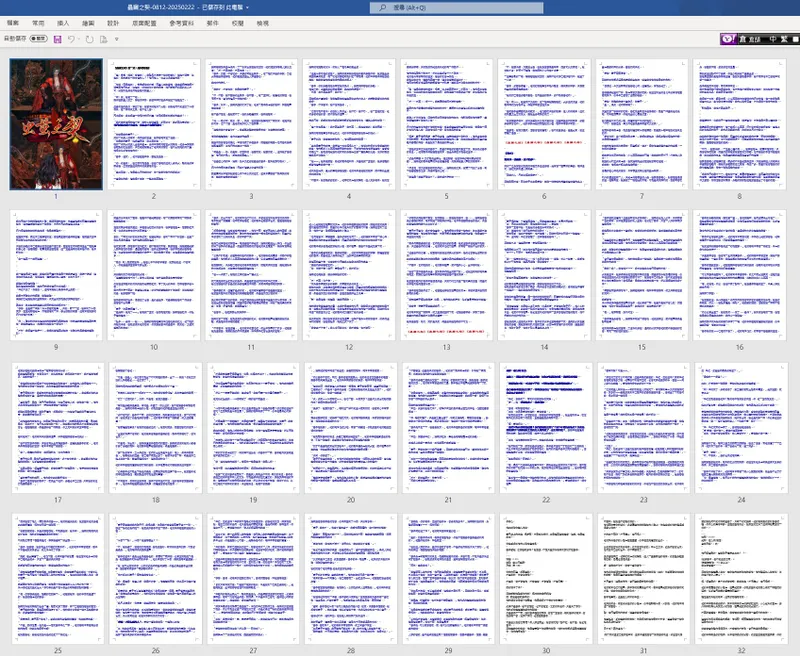Select page 18 thumbnail
The width and height of the screenshot is (800, 656).
[156, 428]
